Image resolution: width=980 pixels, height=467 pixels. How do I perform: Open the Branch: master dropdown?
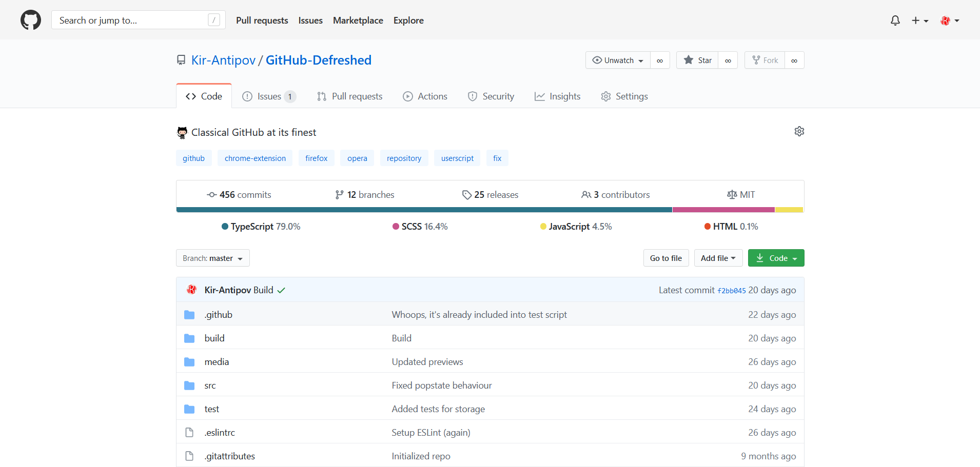tap(213, 258)
